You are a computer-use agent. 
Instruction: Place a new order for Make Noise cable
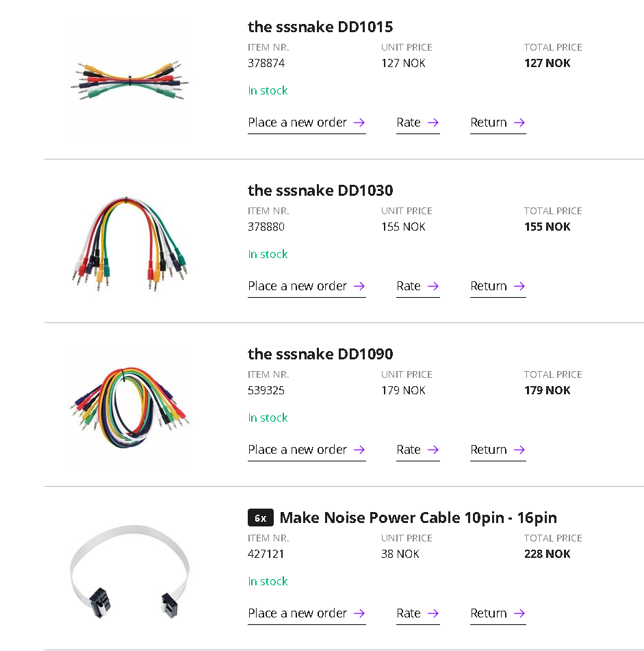point(306,613)
